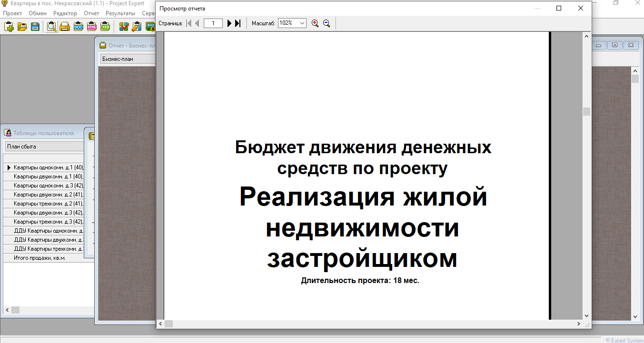Click restore button of background report window

(615, 45)
